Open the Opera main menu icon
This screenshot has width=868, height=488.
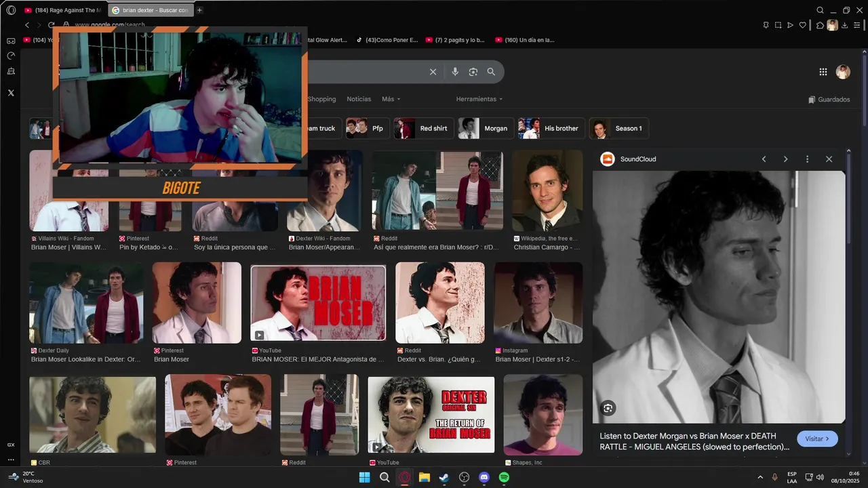click(x=11, y=10)
